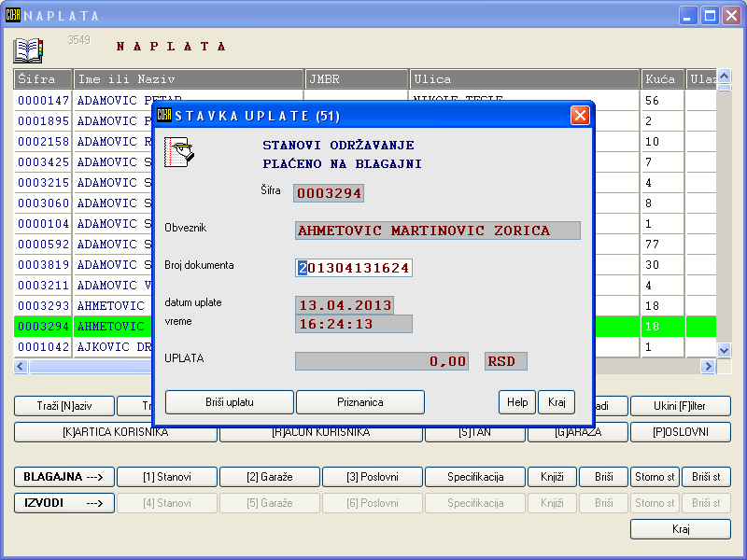747x560 pixels.
Task: Click Storno st in the Blagajna row
Action: (x=655, y=477)
